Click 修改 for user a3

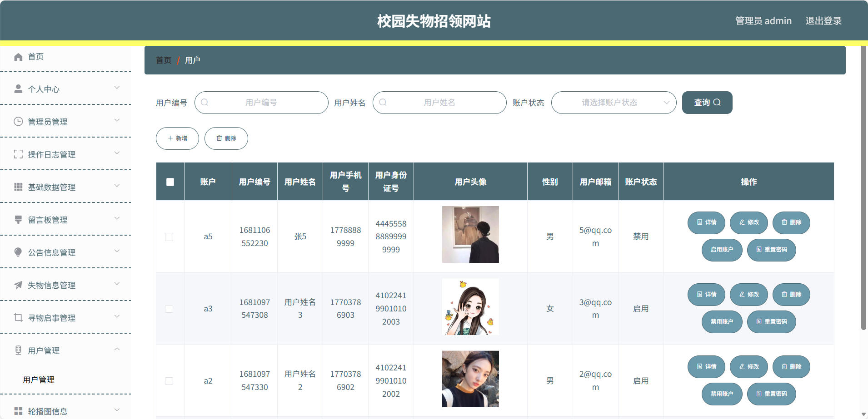[x=749, y=295]
